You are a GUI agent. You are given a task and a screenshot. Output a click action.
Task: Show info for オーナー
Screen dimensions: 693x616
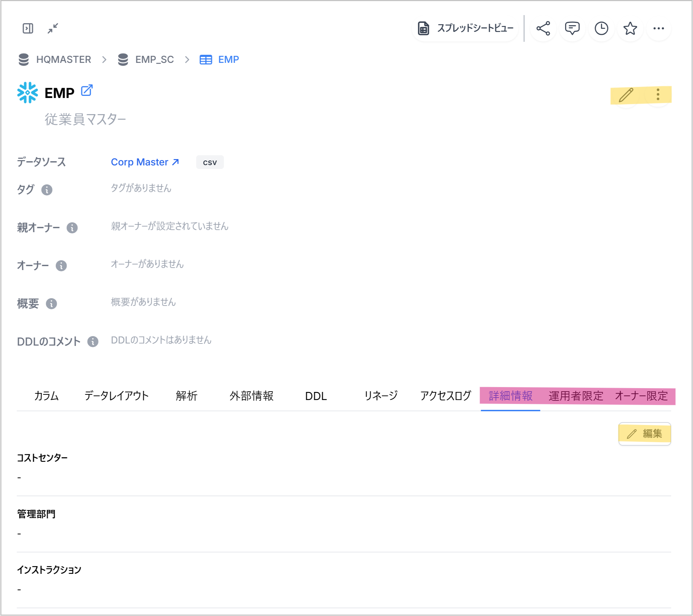(61, 266)
